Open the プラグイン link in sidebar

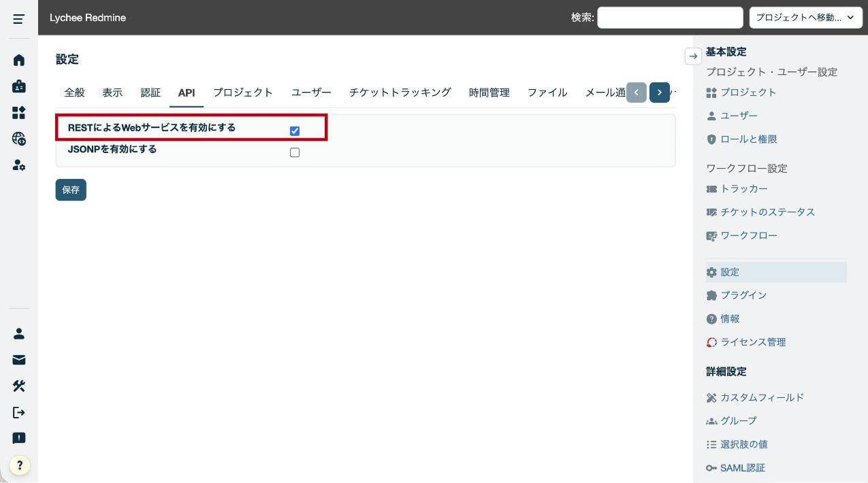(x=743, y=295)
